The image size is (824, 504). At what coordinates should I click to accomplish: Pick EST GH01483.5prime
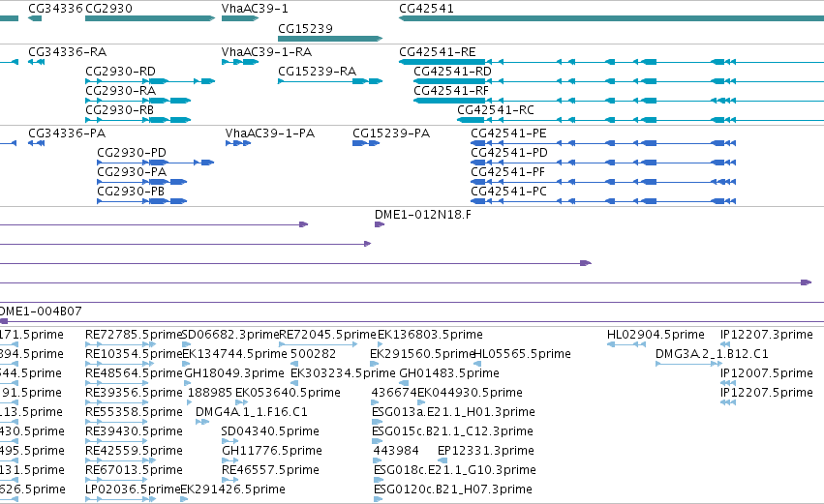[x=449, y=373]
